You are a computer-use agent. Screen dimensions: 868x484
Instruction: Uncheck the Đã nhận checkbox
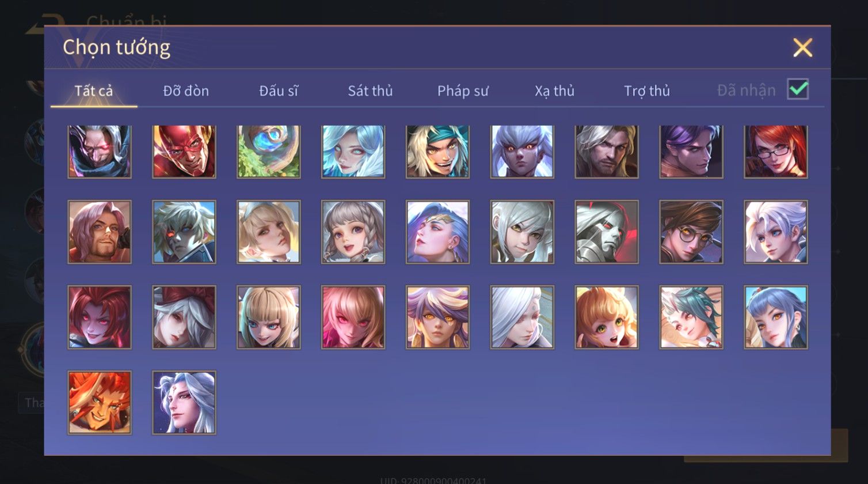tap(798, 89)
